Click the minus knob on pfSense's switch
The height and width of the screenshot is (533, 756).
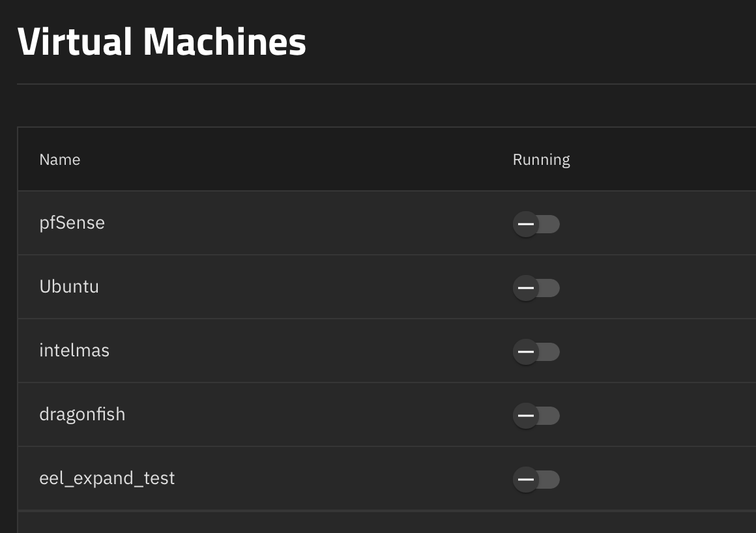coord(525,224)
